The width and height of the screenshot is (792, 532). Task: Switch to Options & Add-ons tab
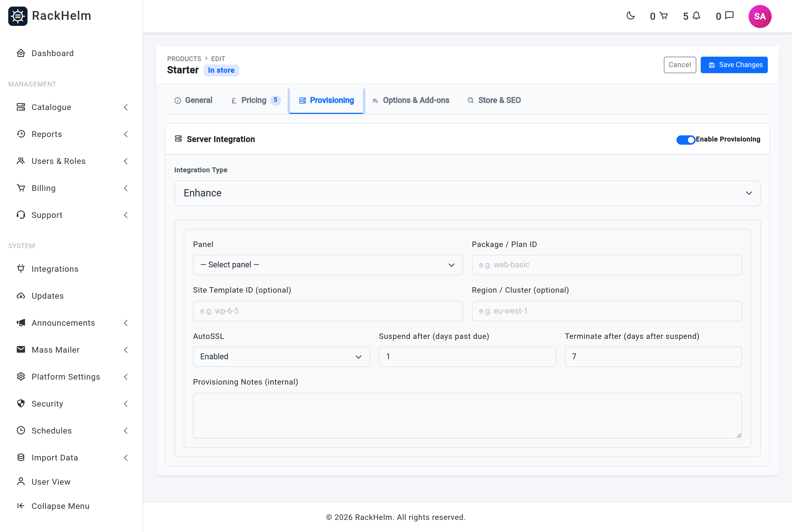click(411, 100)
